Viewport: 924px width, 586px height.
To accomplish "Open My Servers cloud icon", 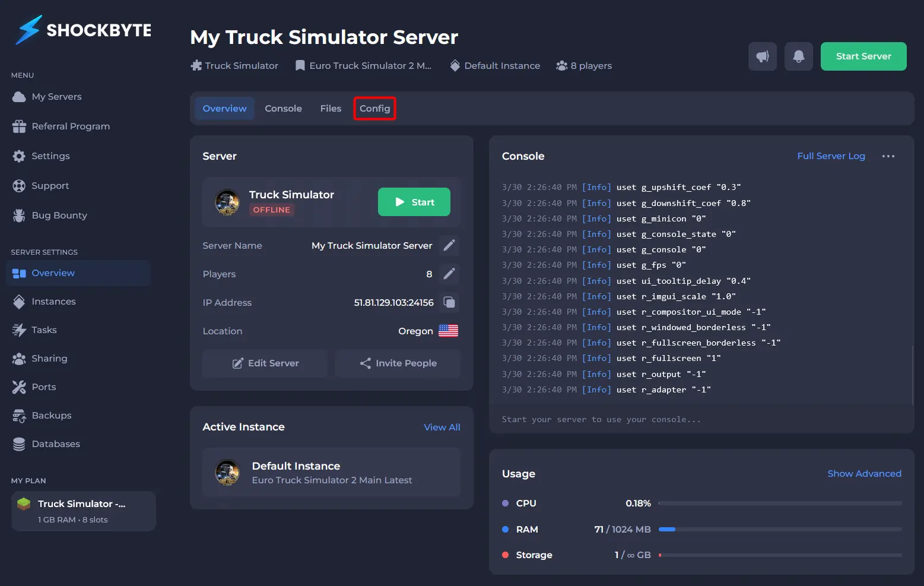I will (x=19, y=97).
